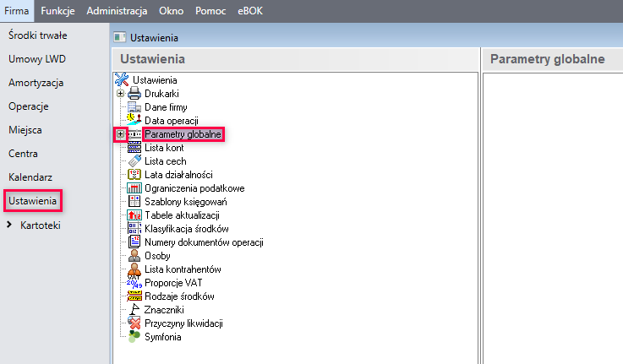This screenshot has height=364, width=623.
Task: Expand the Kartoteki sidebar group
Action: click(9, 225)
